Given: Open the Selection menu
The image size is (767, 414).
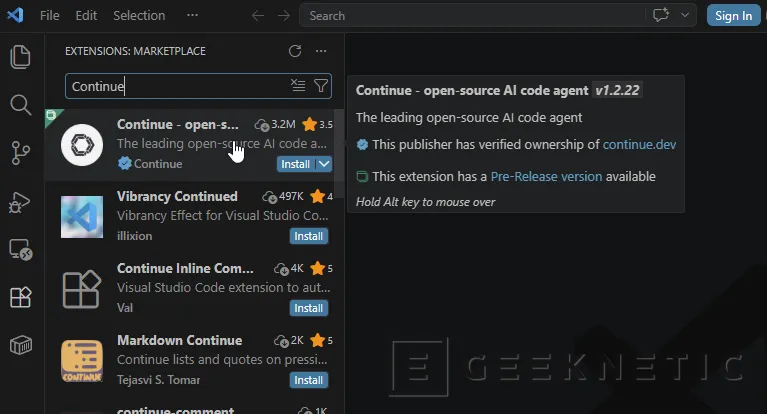Looking at the screenshot, I should tap(139, 16).
